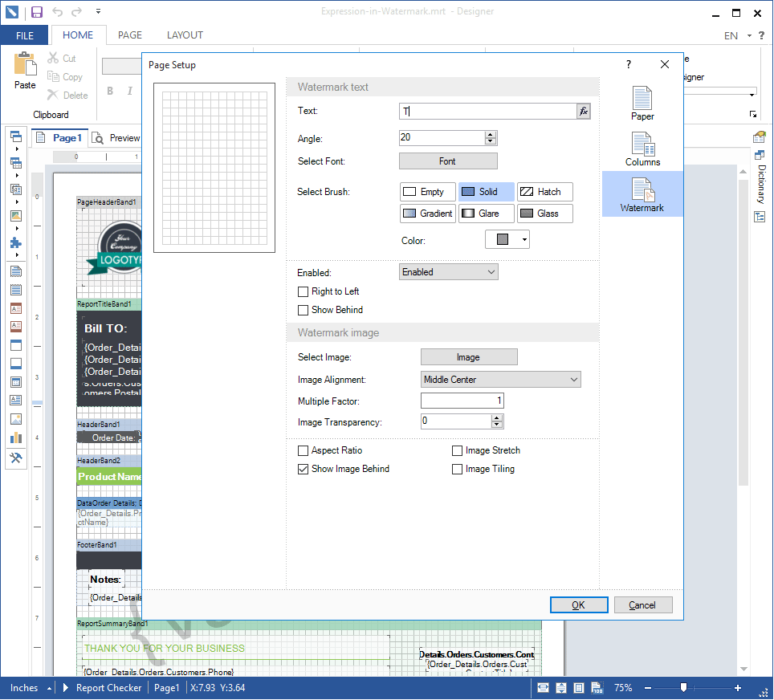
Task: Open the Columns section icon
Action: 642,149
